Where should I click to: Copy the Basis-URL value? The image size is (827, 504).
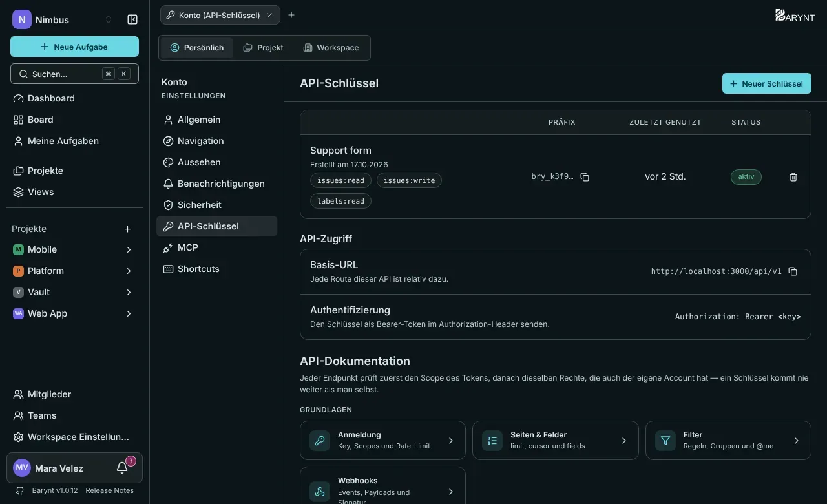(793, 271)
